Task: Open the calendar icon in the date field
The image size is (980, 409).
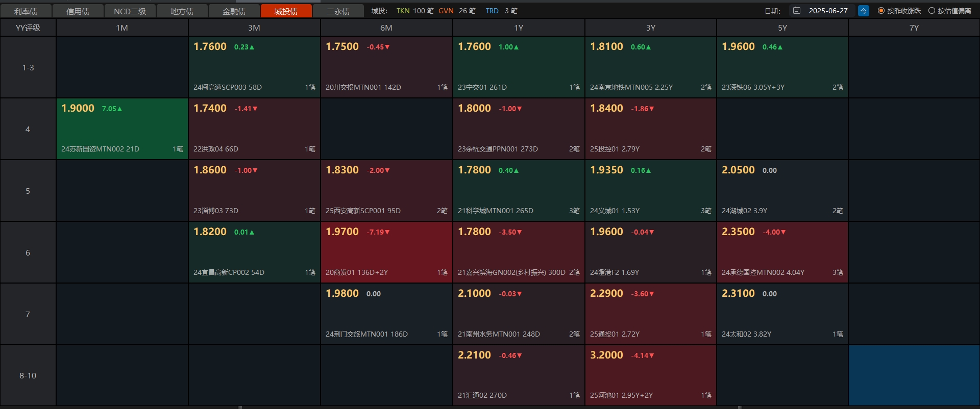Action: pos(797,11)
